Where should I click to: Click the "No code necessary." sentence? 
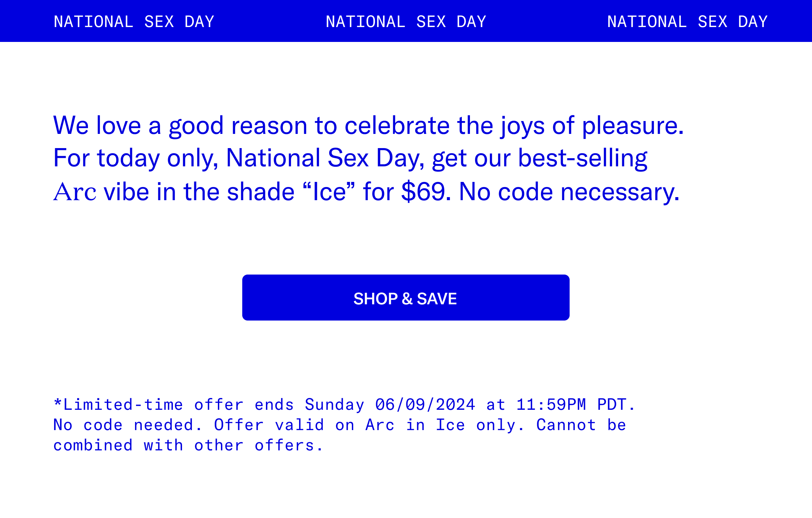point(569,192)
